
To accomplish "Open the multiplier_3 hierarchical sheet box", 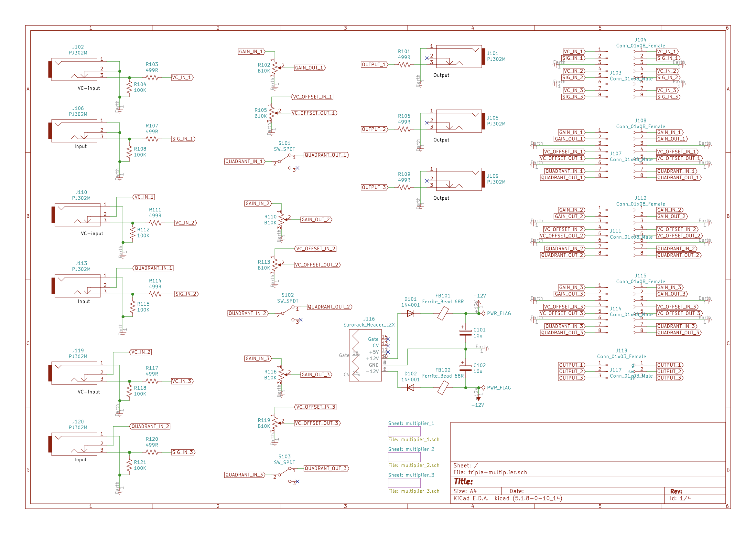I will coord(404,483).
